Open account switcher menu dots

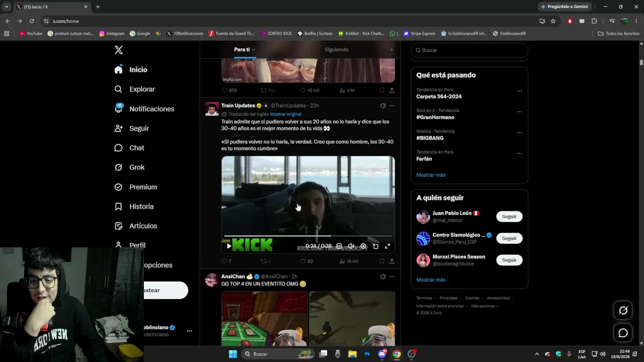[x=190, y=331]
